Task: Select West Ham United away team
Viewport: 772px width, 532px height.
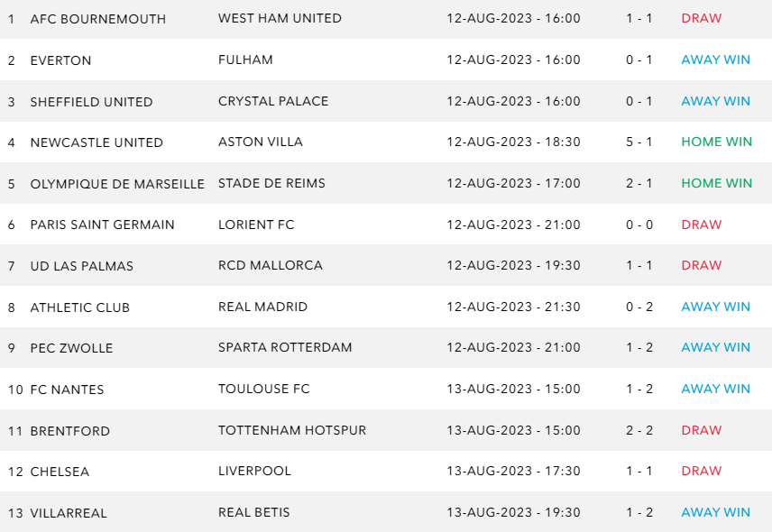Action: point(280,18)
